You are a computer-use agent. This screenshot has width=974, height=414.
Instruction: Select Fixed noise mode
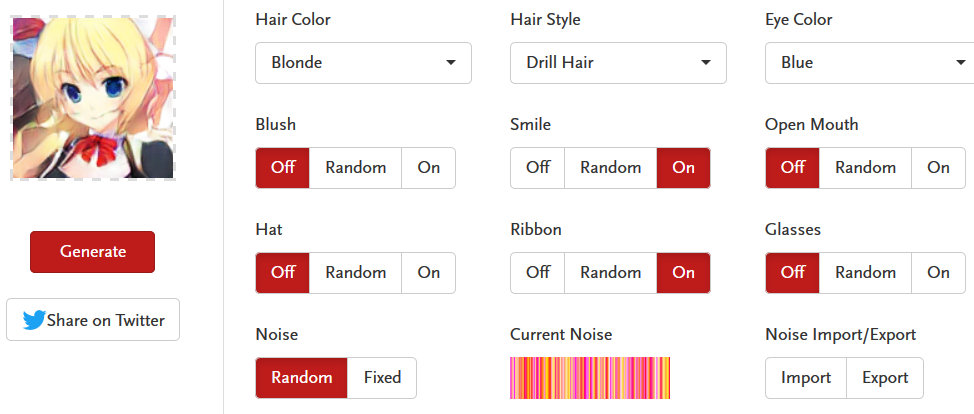[382, 378]
